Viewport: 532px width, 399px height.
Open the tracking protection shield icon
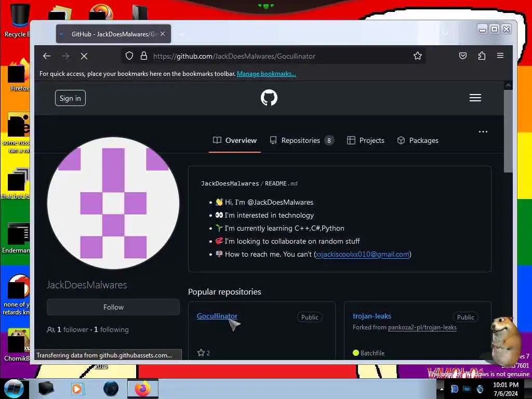coord(129,56)
